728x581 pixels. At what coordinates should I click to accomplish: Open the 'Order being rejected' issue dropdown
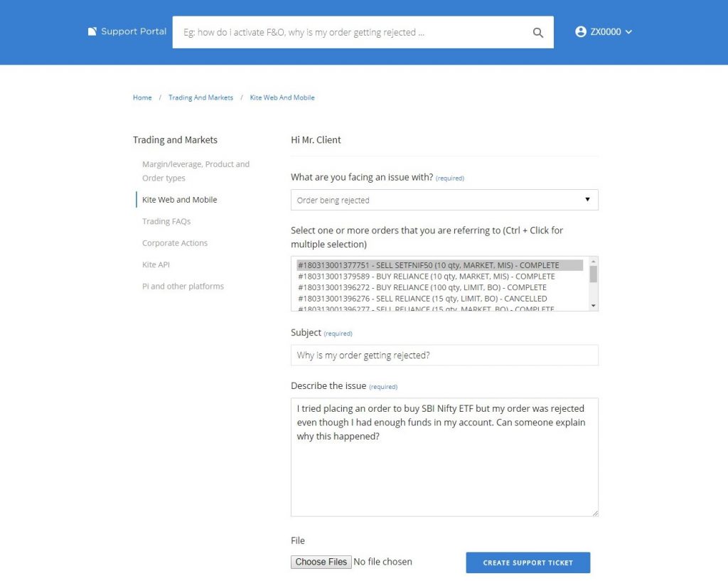pos(444,200)
